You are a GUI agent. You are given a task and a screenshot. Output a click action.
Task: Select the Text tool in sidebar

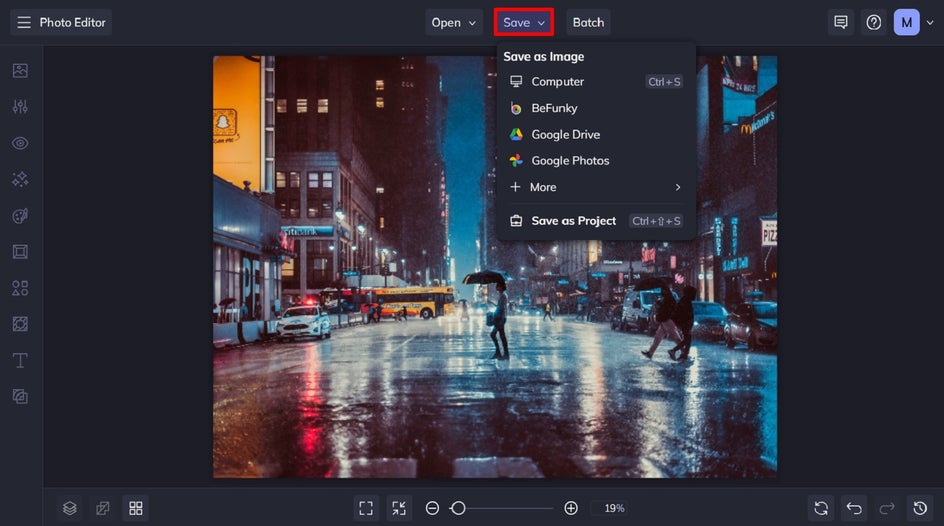point(20,360)
